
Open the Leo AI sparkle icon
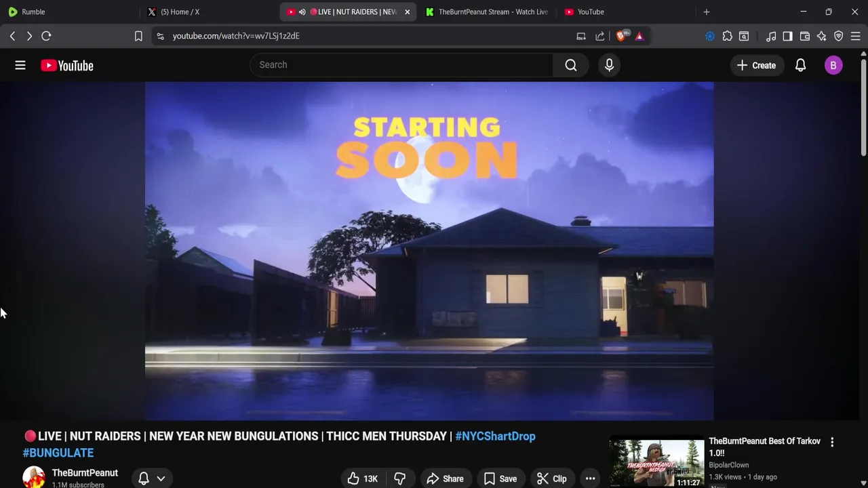822,36
